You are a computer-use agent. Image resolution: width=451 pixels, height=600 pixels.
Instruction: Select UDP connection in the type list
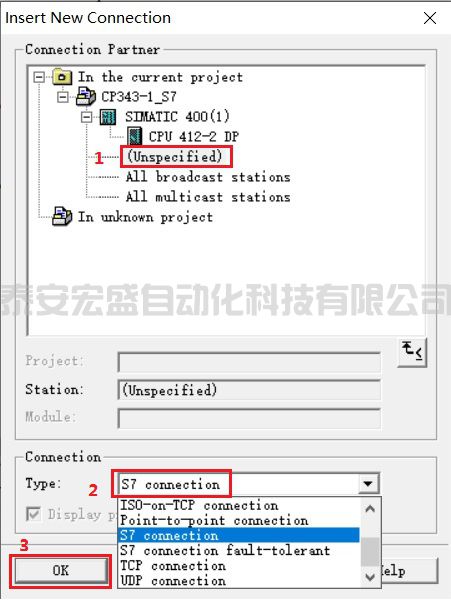point(173,580)
